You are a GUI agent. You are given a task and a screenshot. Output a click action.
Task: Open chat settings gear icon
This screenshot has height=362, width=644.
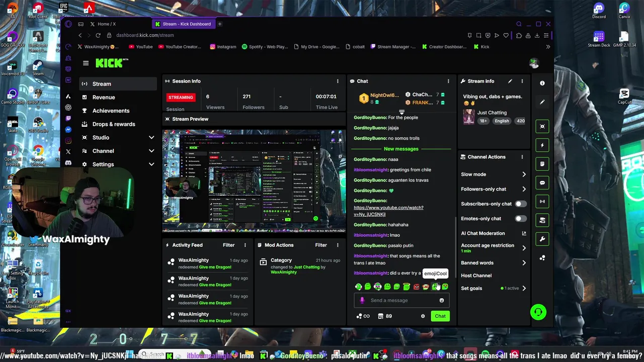(423, 316)
